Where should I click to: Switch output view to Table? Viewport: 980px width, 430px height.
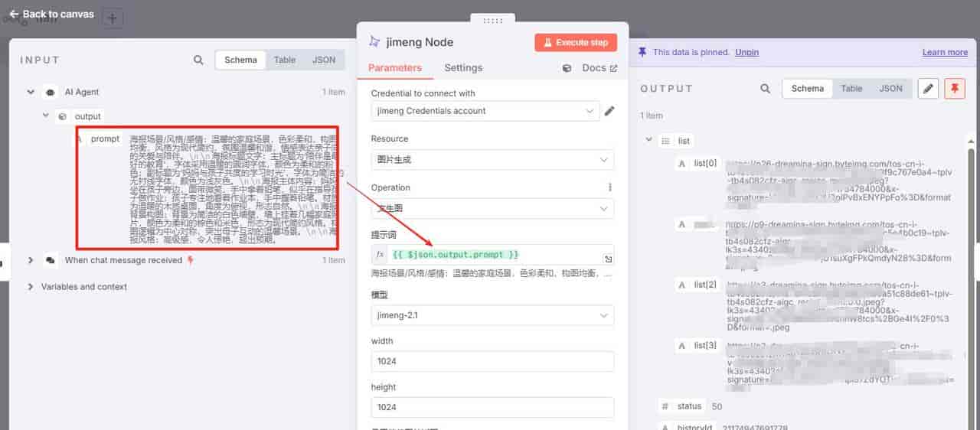[x=851, y=89]
